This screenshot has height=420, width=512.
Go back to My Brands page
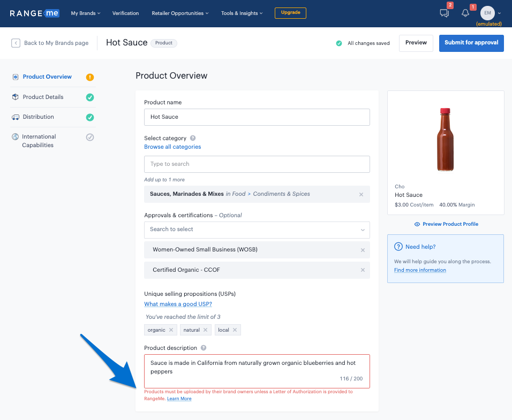coord(56,43)
